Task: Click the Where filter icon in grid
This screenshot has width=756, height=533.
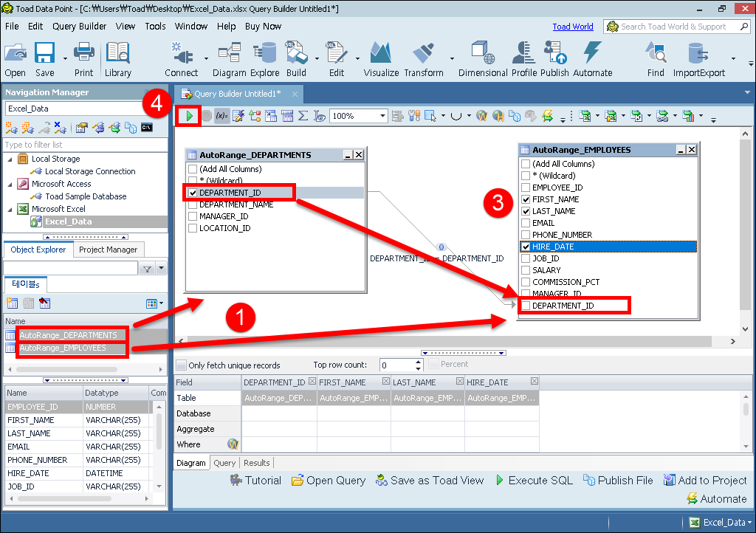Action: 233,444
